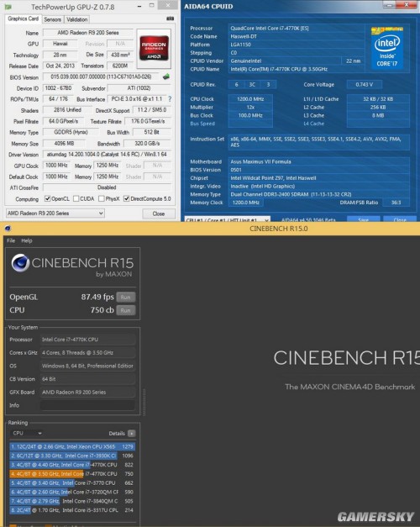Open the CPU core selector dropdown in AIDA64
This screenshot has height=527, width=420.
click(228, 219)
